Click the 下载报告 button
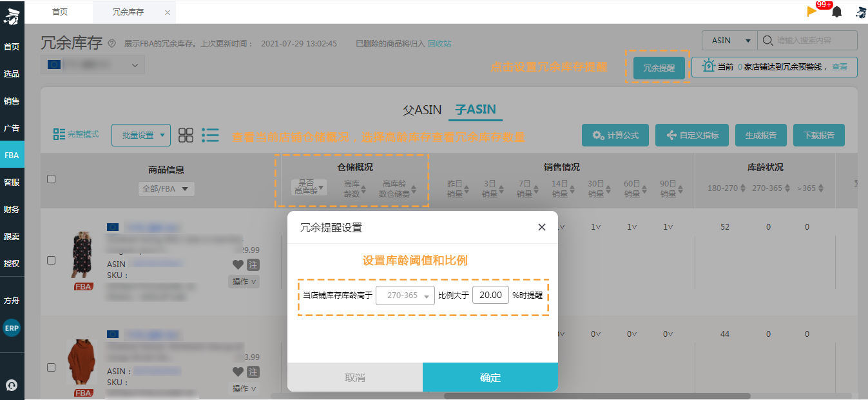This screenshot has height=400, width=868. pyautogui.click(x=819, y=135)
